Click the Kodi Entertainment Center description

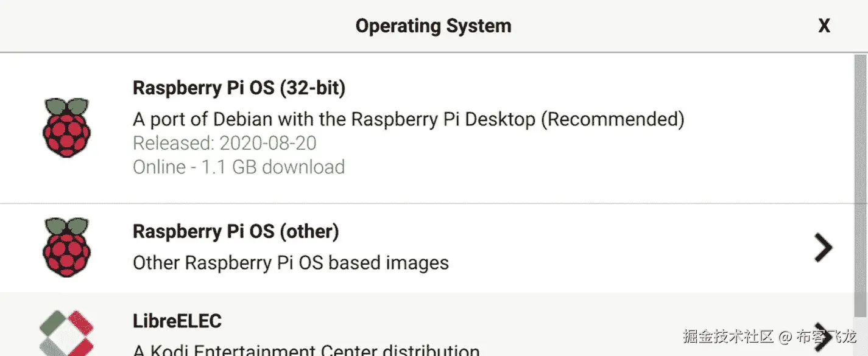pos(306,351)
